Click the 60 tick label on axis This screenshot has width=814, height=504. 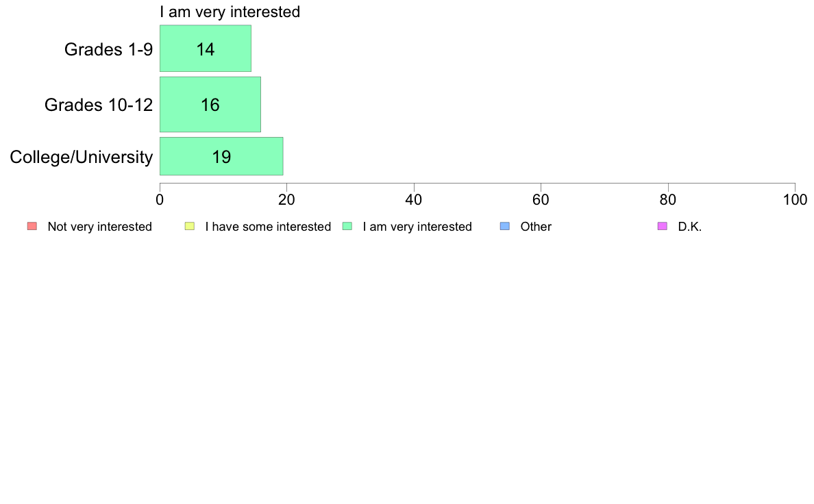click(541, 200)
